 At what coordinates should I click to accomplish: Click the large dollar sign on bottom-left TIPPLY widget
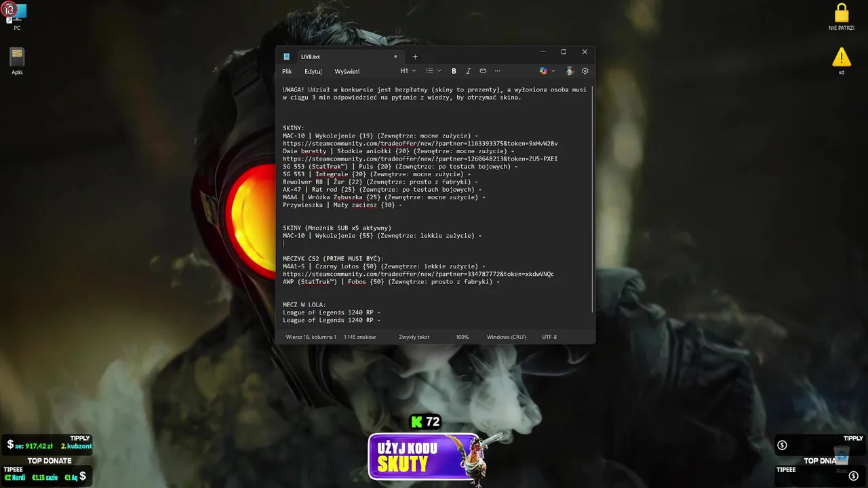(x=11, y=445)
